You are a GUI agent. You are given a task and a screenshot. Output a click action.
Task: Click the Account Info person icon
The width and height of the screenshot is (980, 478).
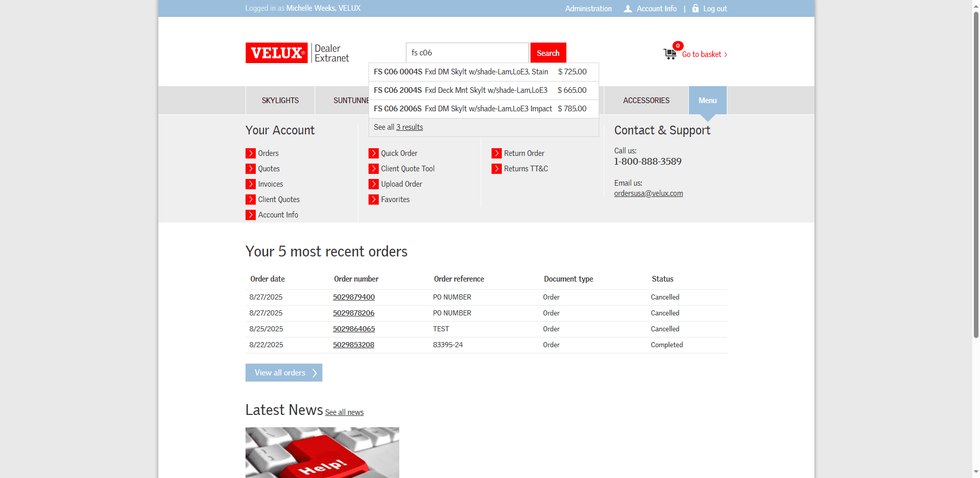(x=627, y=9)
